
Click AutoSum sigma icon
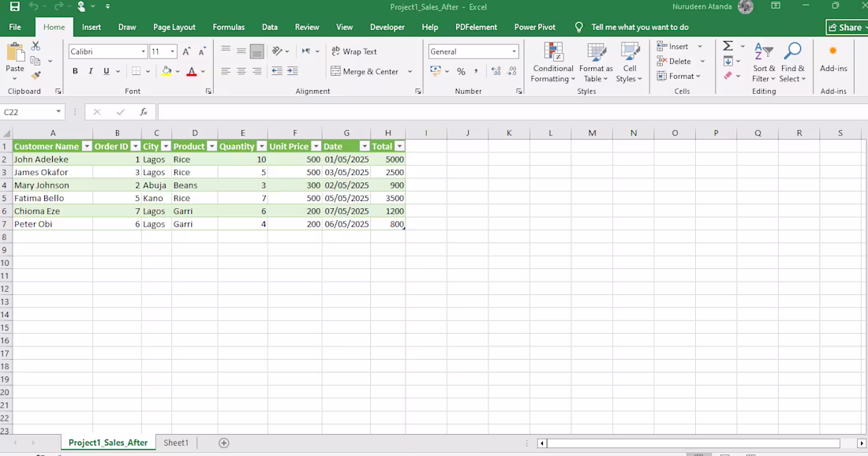point(728,46)
